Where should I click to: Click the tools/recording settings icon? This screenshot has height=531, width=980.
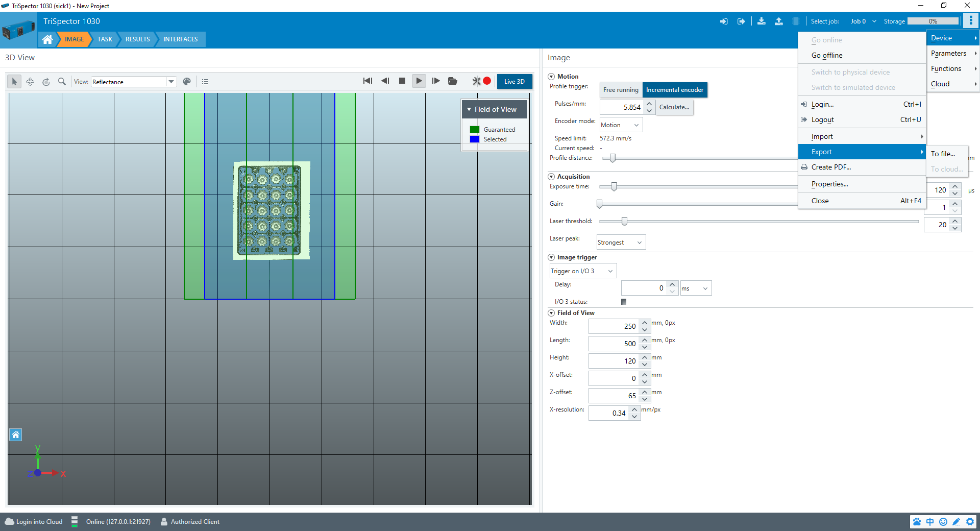coord(476,81)
